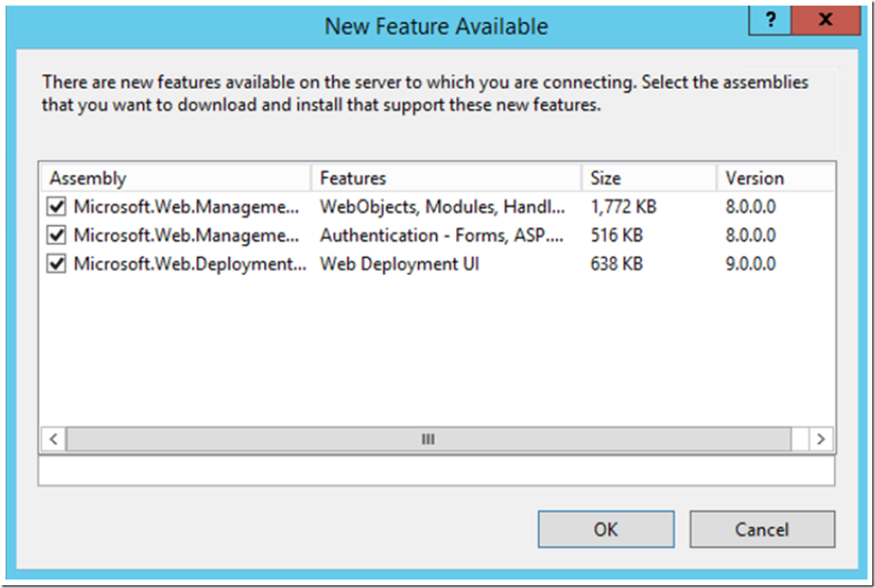Confirm with the OK button

coord(606,529)
